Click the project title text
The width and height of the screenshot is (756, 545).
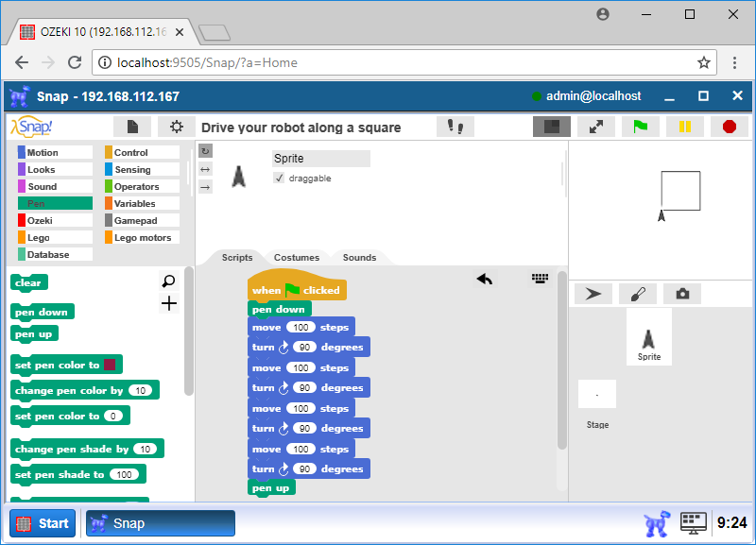301,128
